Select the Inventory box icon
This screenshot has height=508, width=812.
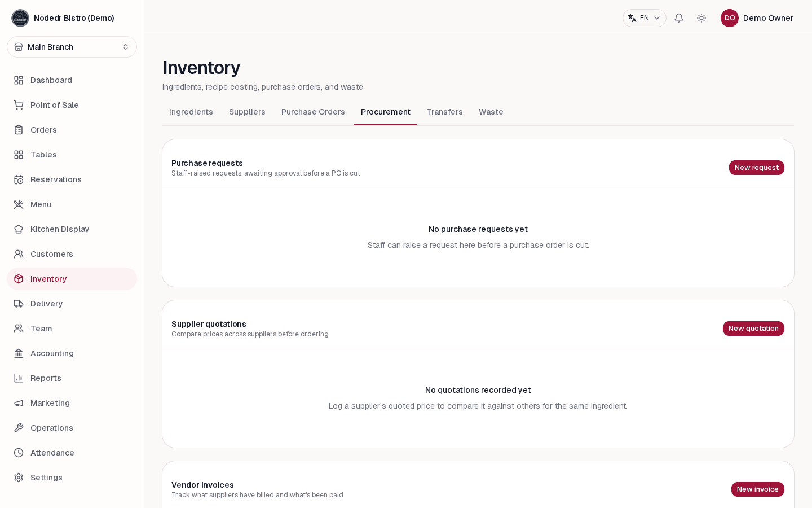click(x=19, y=279)
